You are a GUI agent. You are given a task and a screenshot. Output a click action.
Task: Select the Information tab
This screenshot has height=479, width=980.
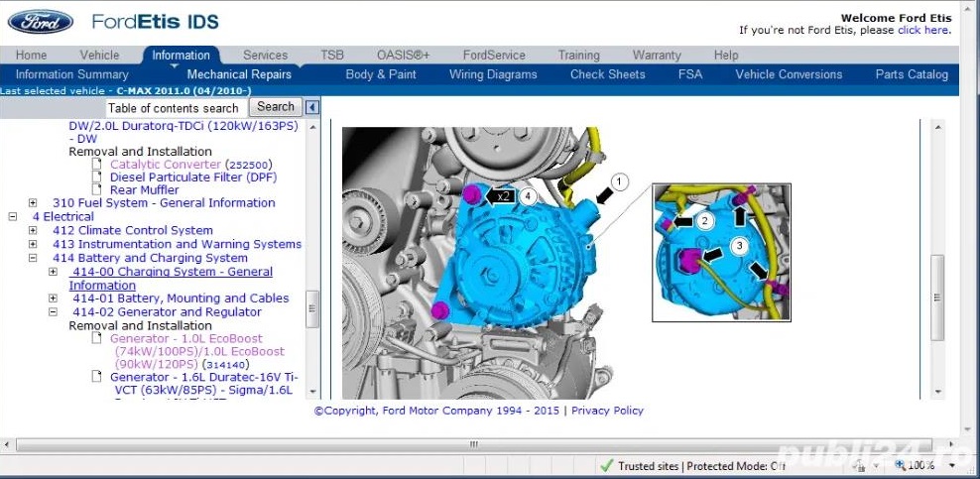pyautogui.click(x=181, y=55)
